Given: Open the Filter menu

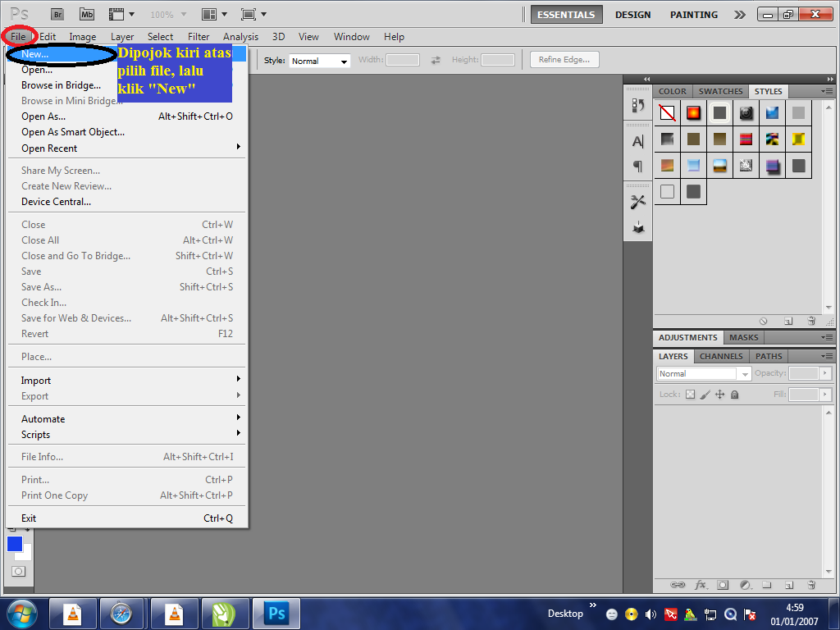Looking at the screenshot, I should click(x=199, y=36).
